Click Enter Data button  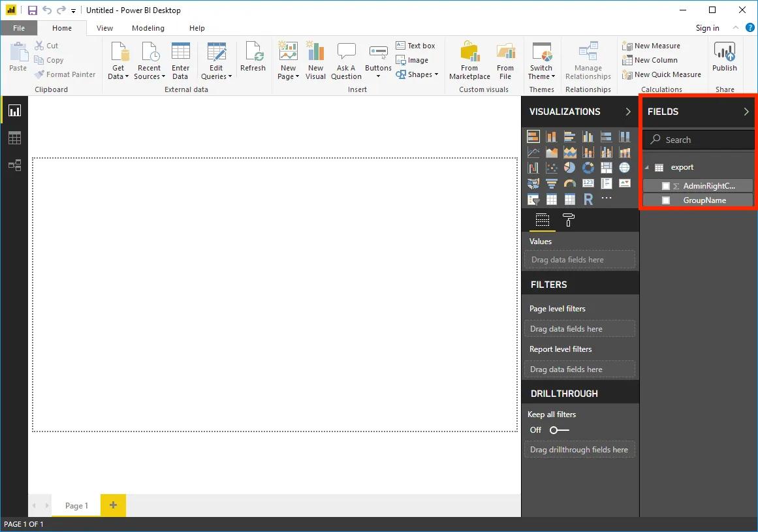(180, 61)
